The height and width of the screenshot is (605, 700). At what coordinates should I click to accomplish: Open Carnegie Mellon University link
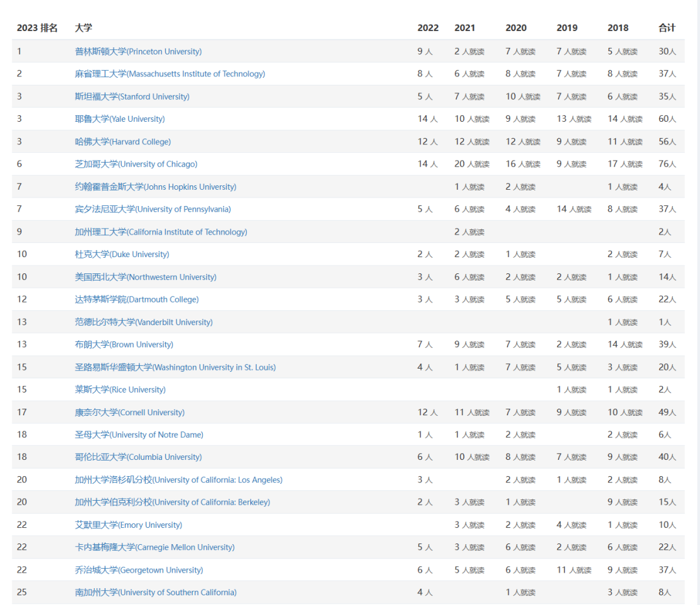(x=155, y=547)
